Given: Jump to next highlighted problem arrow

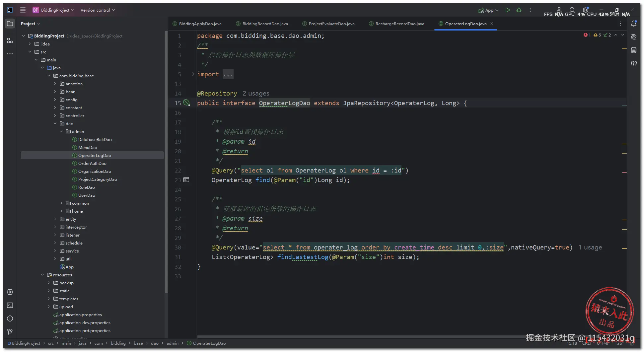Looking at the screenshot, I should pyautogui.click(x=623, y=35).
